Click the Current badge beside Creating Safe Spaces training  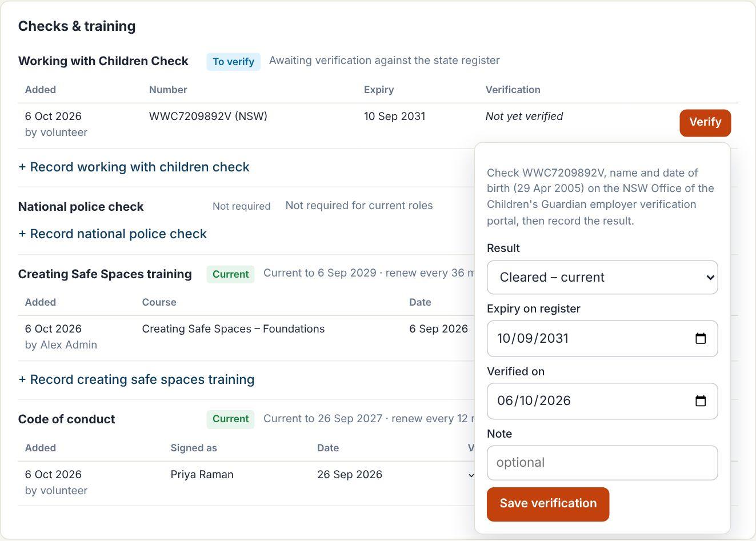230,274
